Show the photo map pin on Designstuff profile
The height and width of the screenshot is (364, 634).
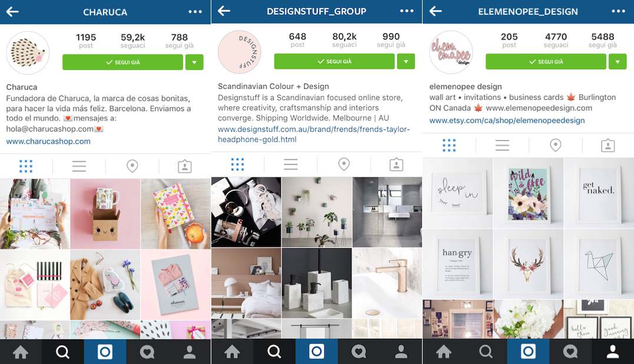344,164
